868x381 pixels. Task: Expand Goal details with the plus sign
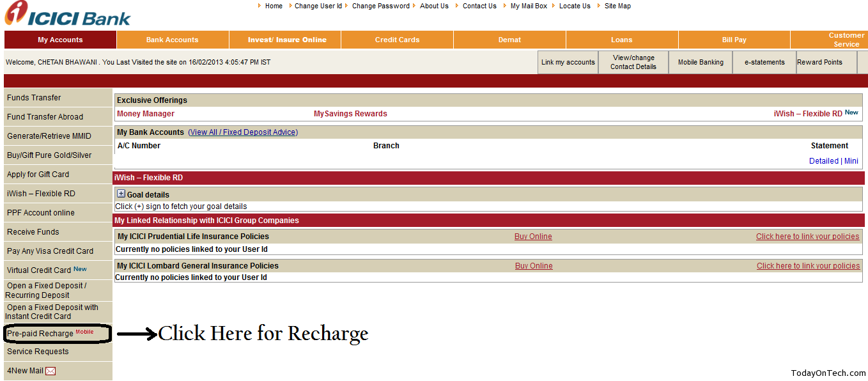pos(121,194)
